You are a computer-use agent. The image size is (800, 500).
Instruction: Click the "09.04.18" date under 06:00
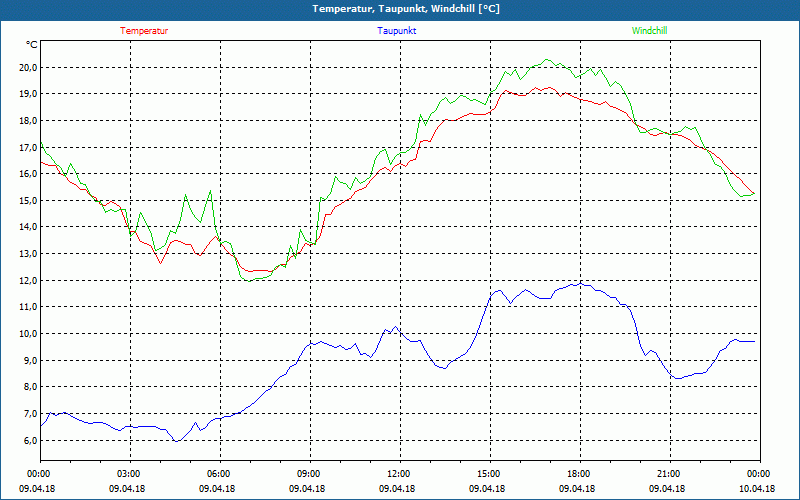217,489
